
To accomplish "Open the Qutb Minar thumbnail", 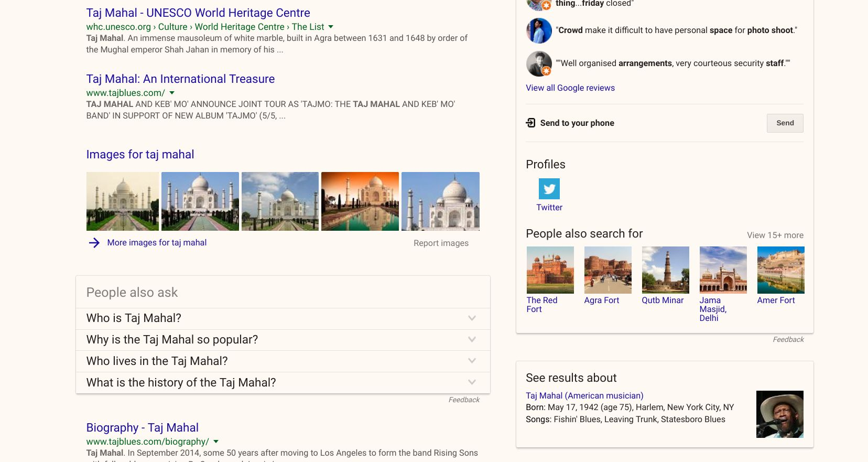I will [665, 270].
